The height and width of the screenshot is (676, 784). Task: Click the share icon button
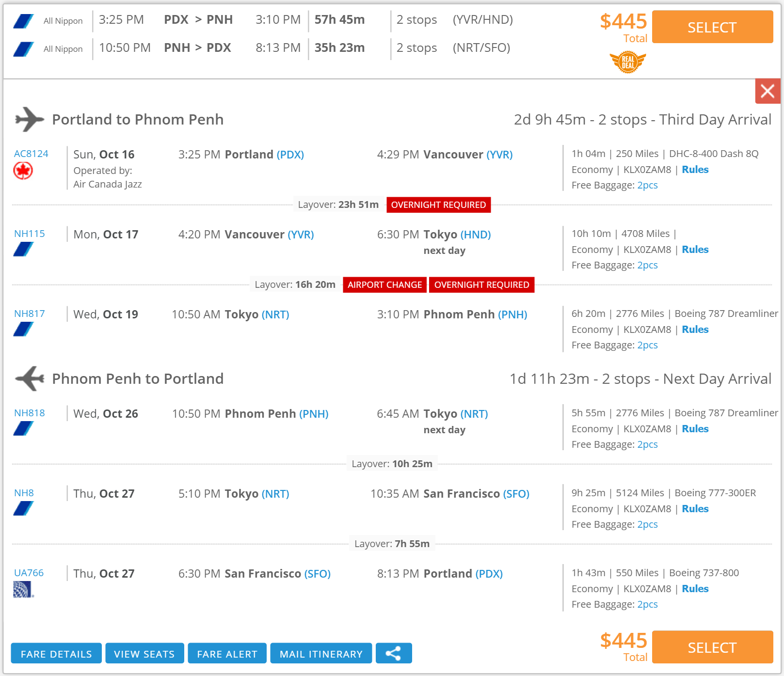[394, 653]
